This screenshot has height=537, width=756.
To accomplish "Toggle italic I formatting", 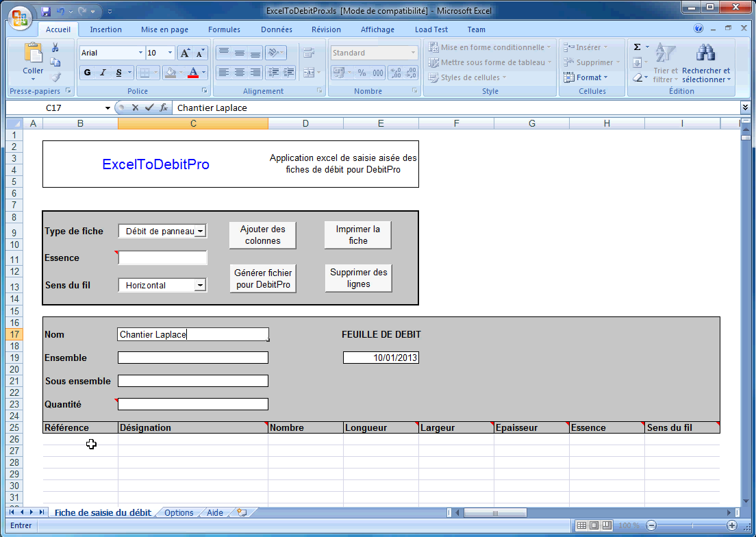I will [103, 73].
